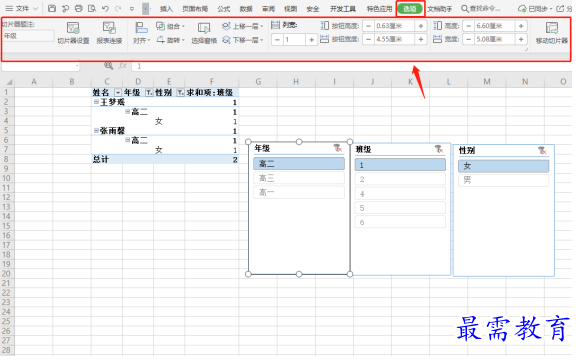
Task: Click Bring Forward (上移一层)
Action: click(242, 26)
